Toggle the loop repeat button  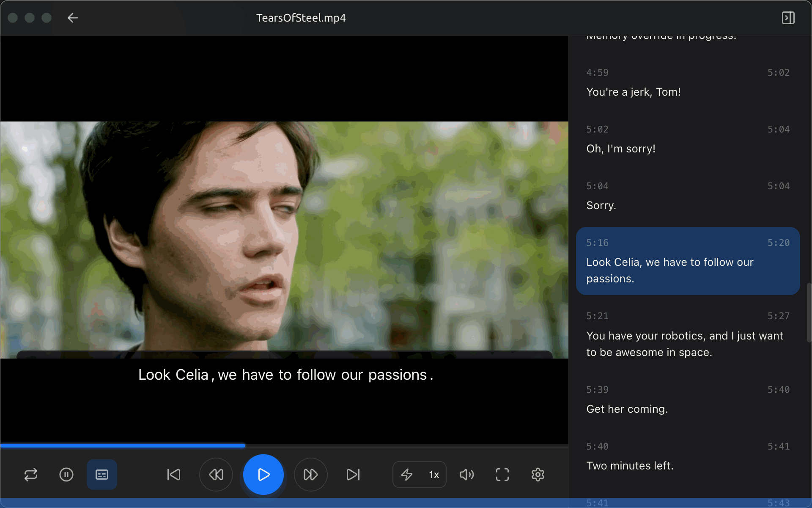point(31,475)
